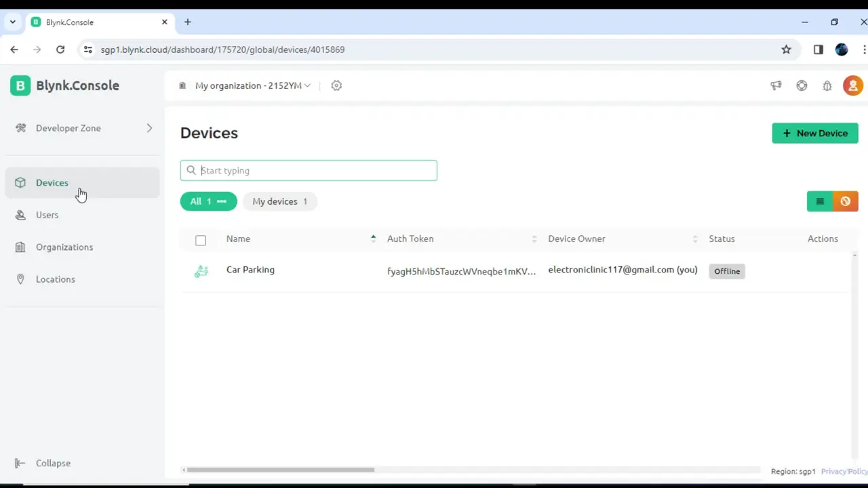Sort by Auth Token column arrow
868x488 pixels.
click(534, 239)
